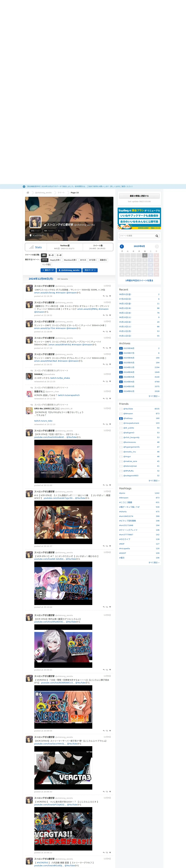Click the 2024年12月 archive list icon
Viewport: 186px width, 868px height.
click(121, 367)
